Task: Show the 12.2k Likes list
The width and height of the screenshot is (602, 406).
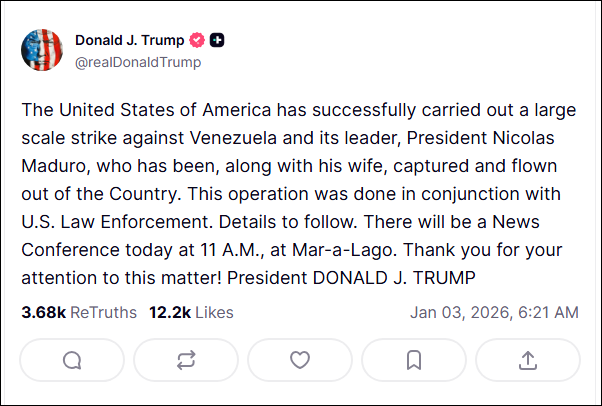Action: click(x=191, y=313)
